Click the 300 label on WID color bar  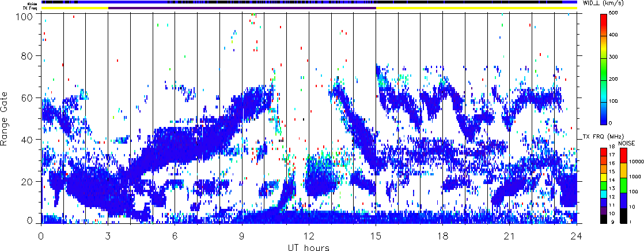tap(613, 57)
